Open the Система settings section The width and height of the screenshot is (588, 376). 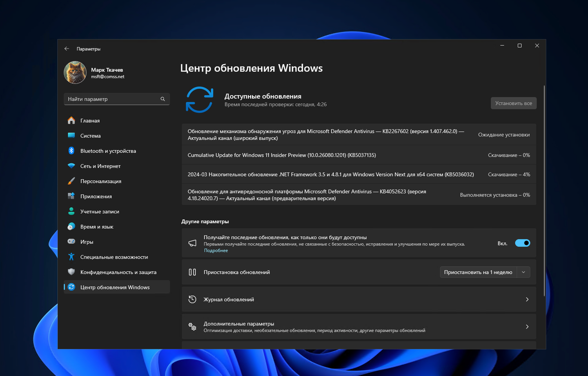coord(117,136)
